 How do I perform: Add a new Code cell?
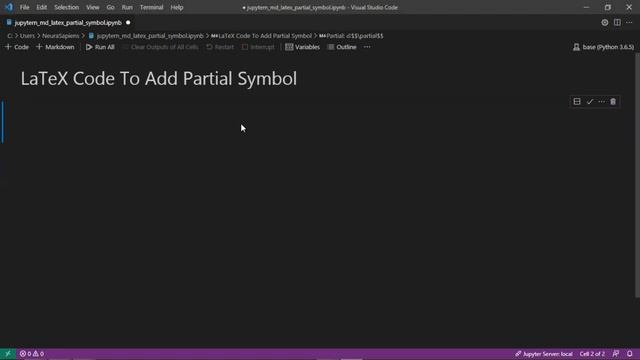(x=17, y=47)
